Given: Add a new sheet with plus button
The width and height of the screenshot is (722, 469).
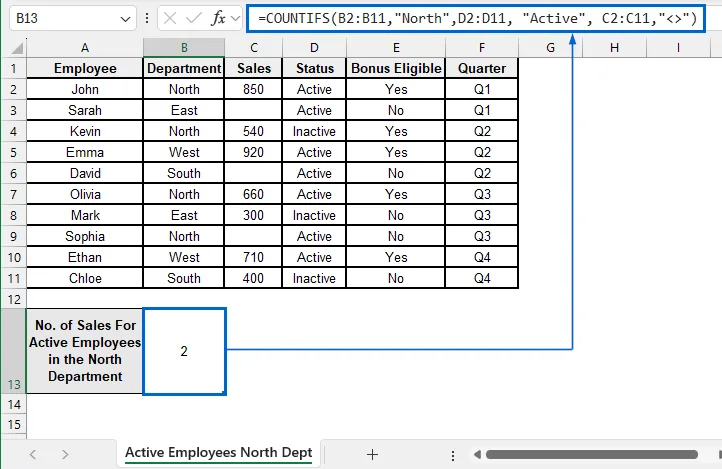Looking at the screenshot, I should pos(372,455).
